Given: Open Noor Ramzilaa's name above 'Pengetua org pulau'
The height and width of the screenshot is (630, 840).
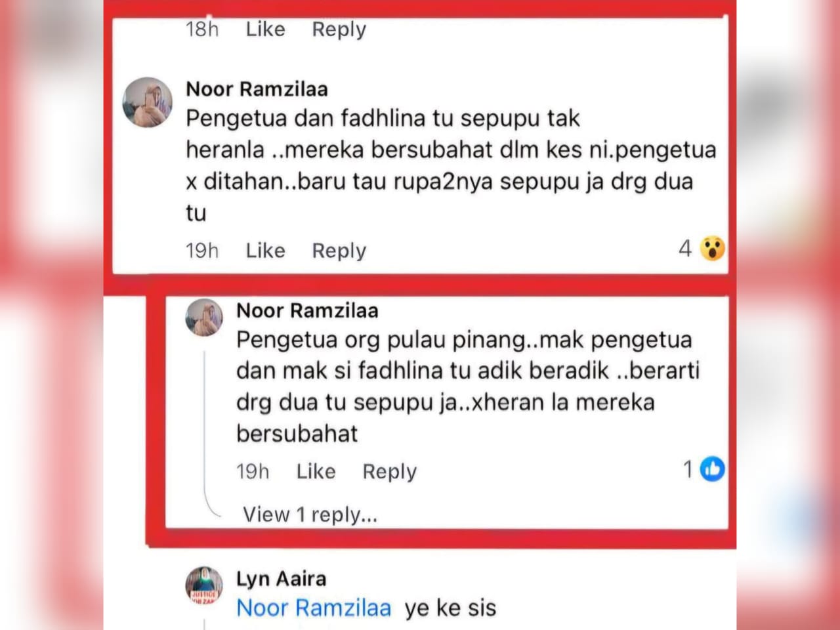Looking at the screenshot, I should 307,310.
